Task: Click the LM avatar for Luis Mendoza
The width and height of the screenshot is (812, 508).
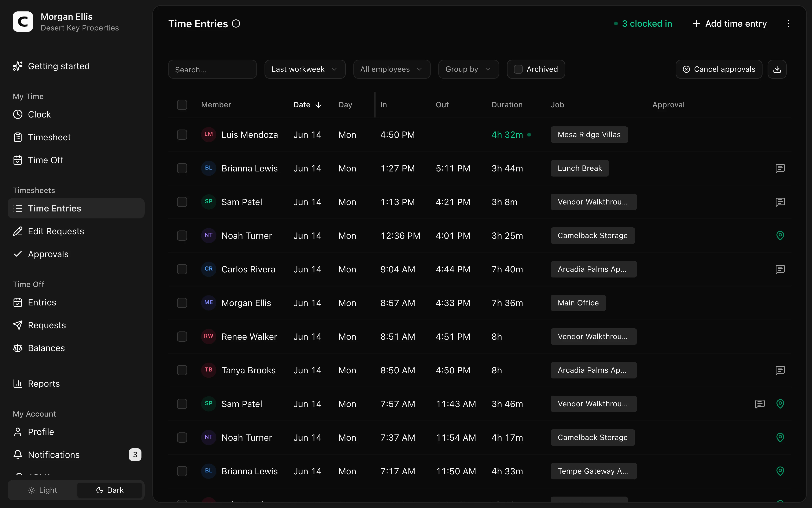Action: click(x=208, y=134)
